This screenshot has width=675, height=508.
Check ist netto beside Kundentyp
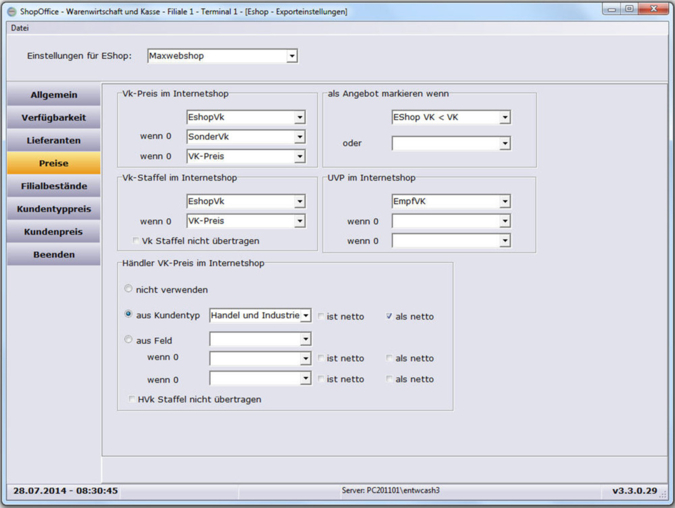tap(321, 317)
